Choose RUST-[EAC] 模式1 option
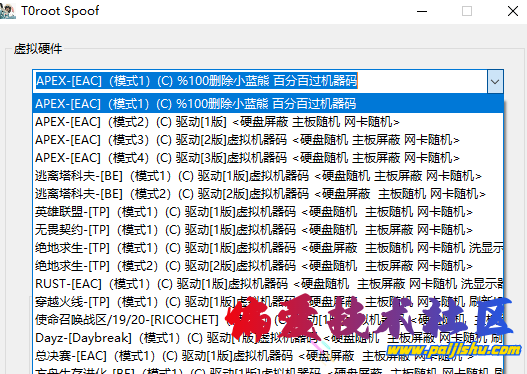 point(268,284)
